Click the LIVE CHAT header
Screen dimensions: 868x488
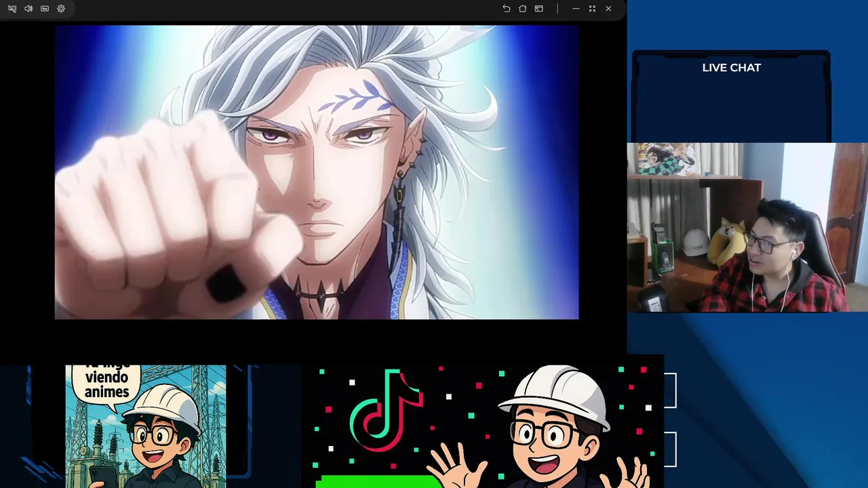pyautogui.click(x=731, y=68)
